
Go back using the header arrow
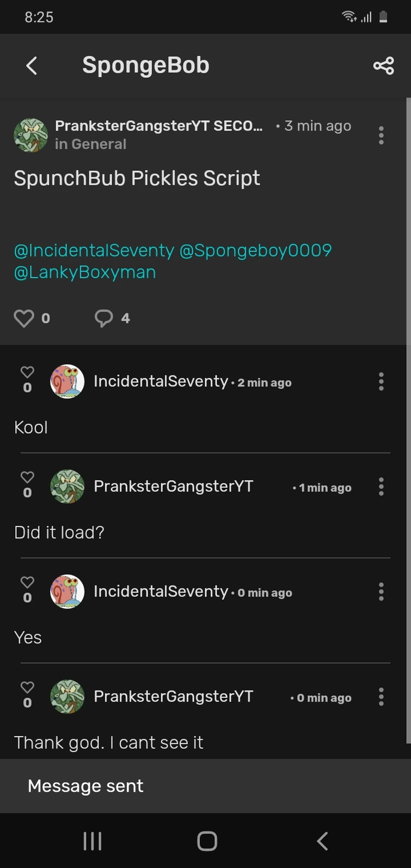pyautogui.click(x=32, y=66)
